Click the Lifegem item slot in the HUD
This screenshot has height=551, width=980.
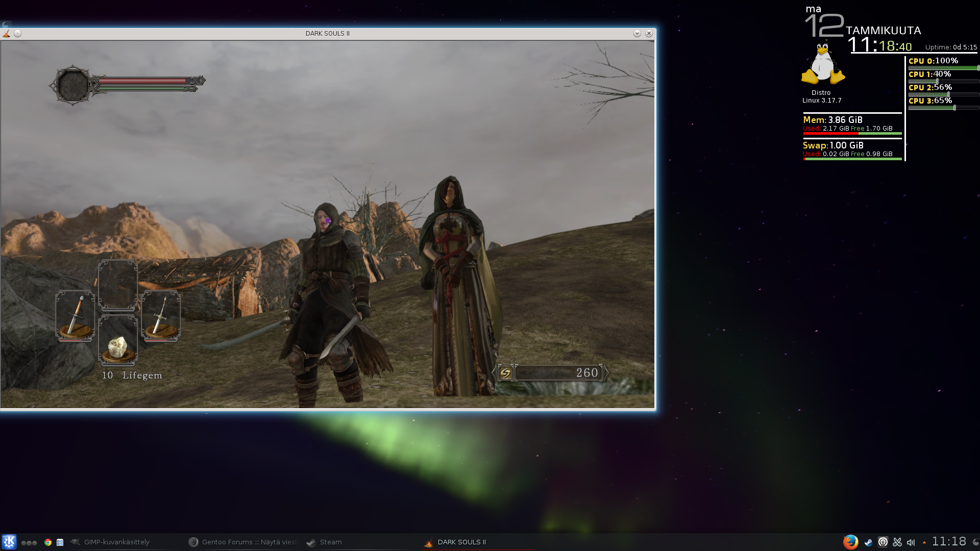click(x=118, y=341)
